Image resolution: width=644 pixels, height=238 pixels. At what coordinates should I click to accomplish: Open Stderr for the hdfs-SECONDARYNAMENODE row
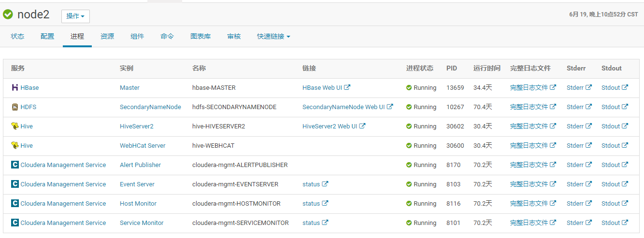pyautogui.click(x=579, y=107)
